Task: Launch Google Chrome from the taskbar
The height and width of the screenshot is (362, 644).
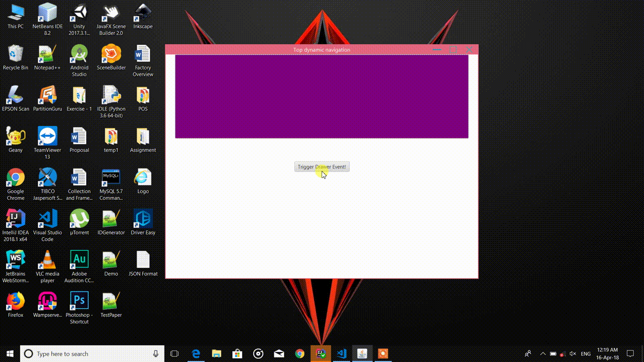Action: (x=300, y=353)
